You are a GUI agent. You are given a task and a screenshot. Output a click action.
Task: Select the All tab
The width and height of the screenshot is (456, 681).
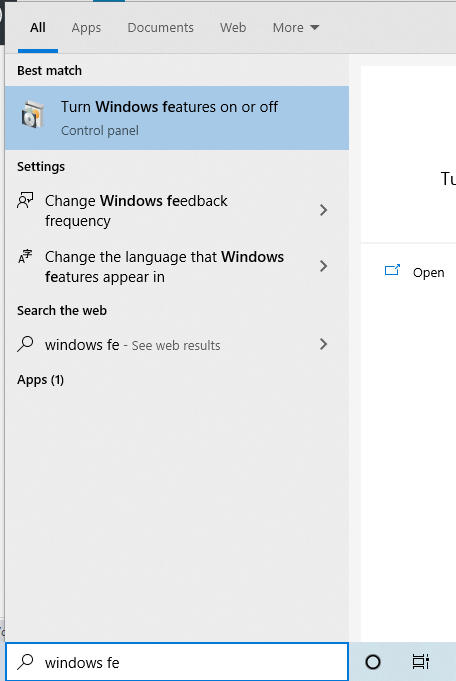click(38, 28)
